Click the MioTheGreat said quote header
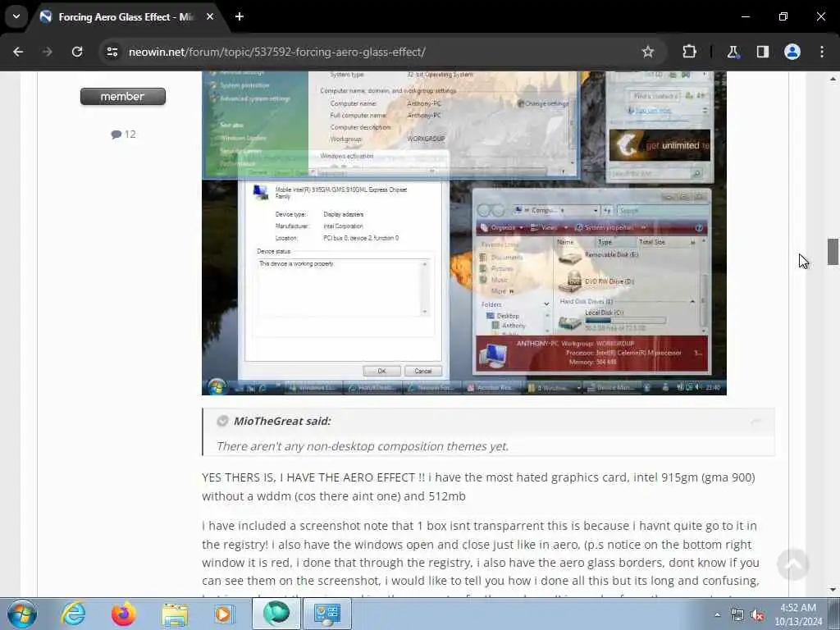This screenshot has width=840, height=630. [x=282, y=421]
